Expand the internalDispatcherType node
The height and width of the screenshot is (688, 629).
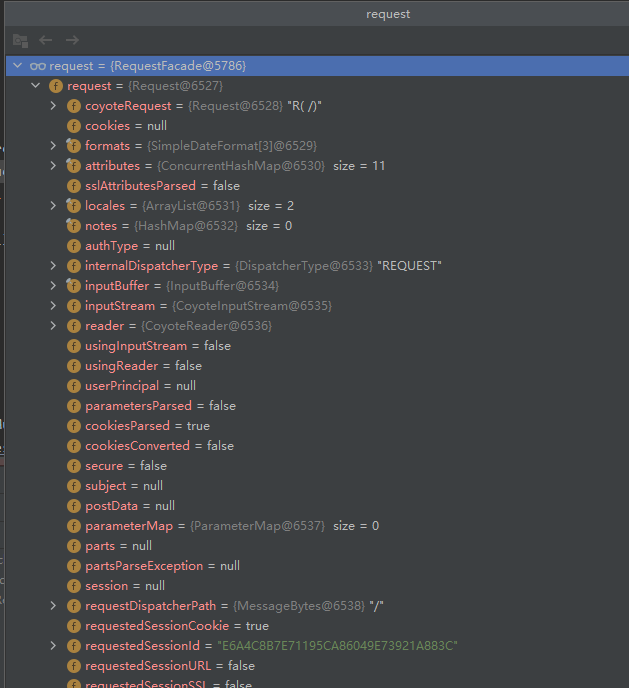[53, 266]
